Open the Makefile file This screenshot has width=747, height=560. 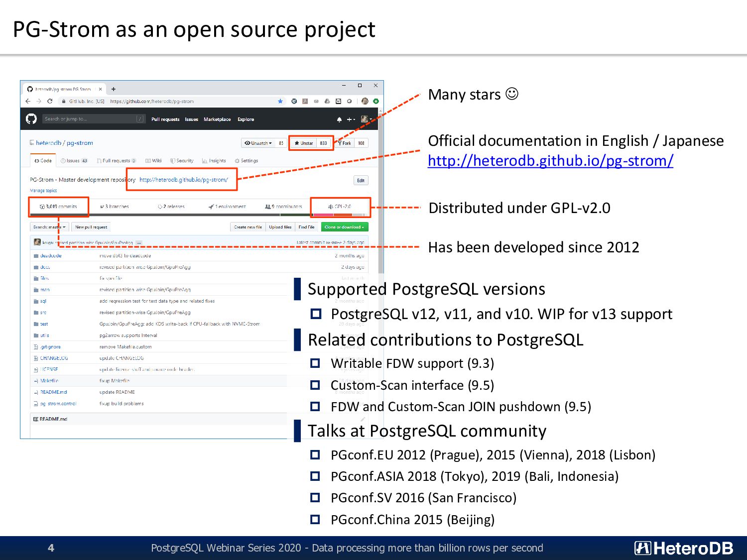click(x=49, y=381)
